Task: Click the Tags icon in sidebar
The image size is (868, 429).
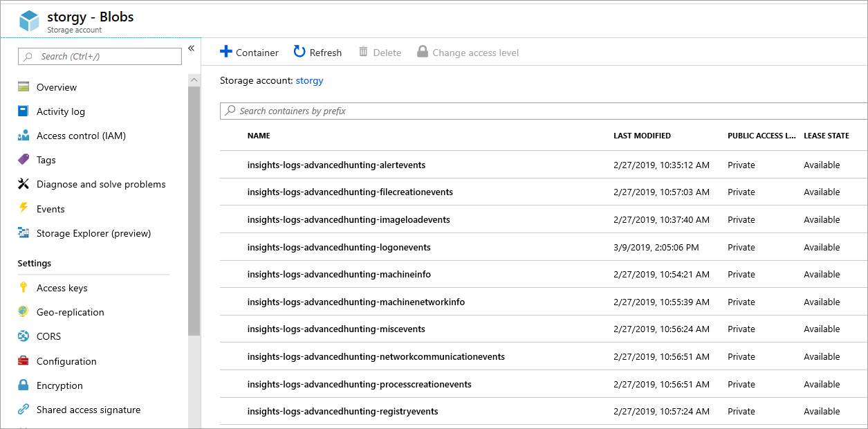Action: point(24,160)
